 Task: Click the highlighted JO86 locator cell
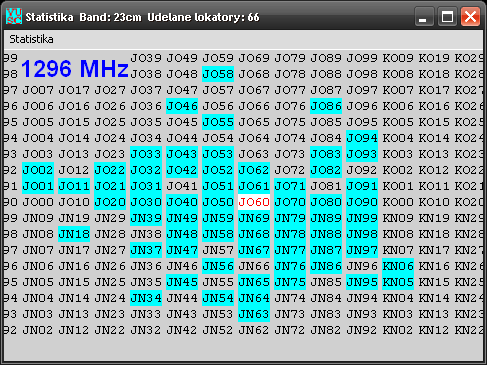[x=326, y=106]
